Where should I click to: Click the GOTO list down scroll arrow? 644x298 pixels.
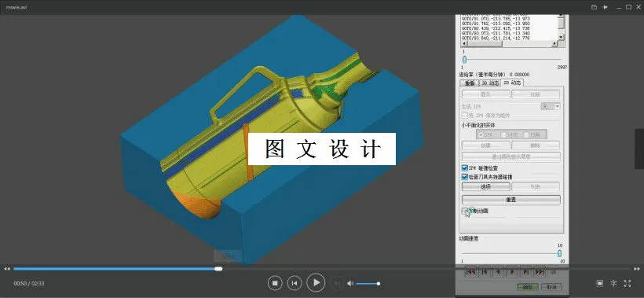tap(561, 38)
